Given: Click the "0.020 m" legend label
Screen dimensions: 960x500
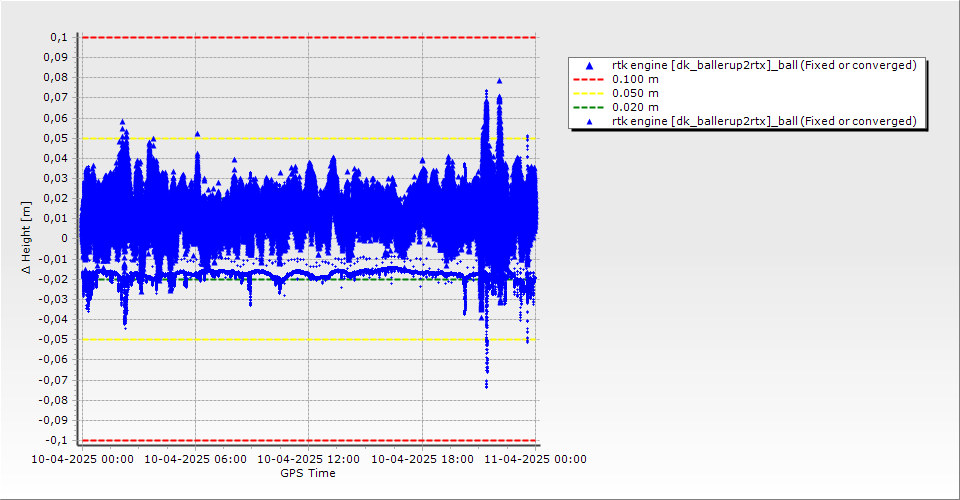Looking at the screenshot, I should 636,107.
